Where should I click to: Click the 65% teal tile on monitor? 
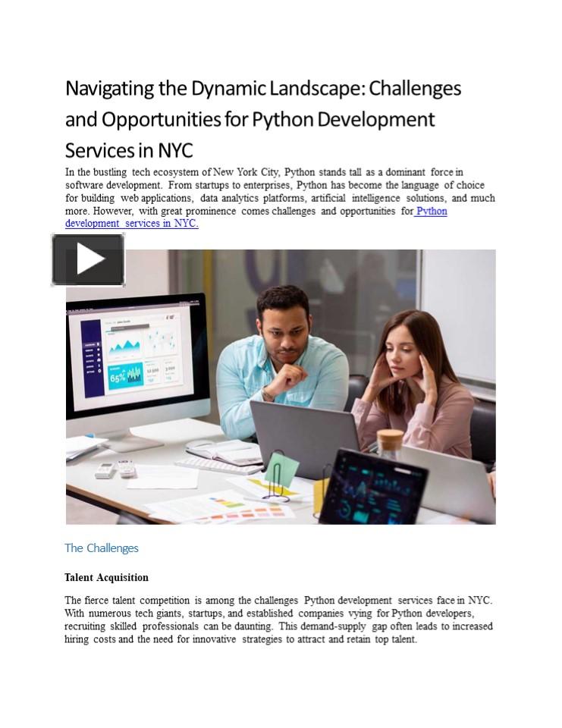tap(125, 375)
